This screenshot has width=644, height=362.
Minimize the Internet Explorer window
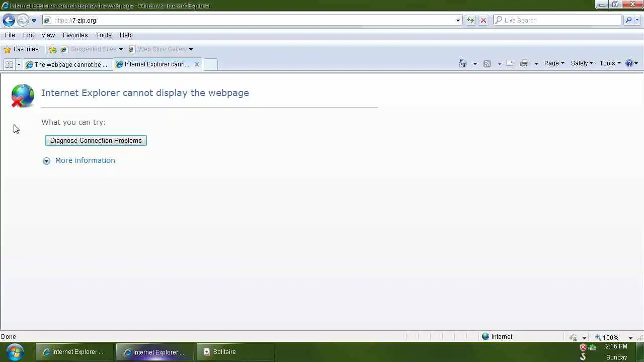click(602, 5)
